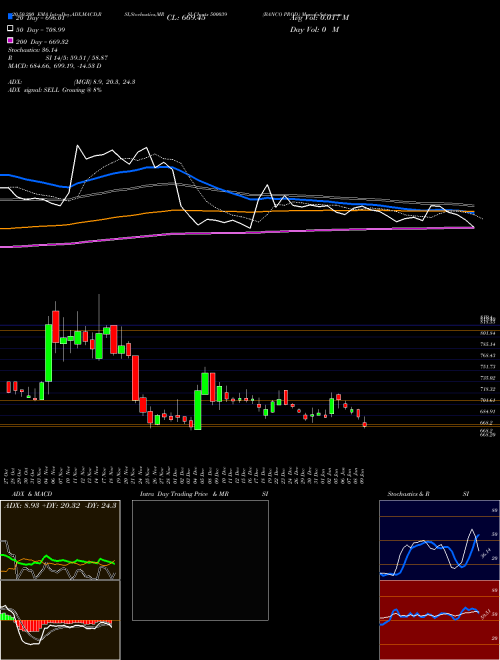Click the 684.93 price axis label
This screenshot has width=500, height=660.
487,411
